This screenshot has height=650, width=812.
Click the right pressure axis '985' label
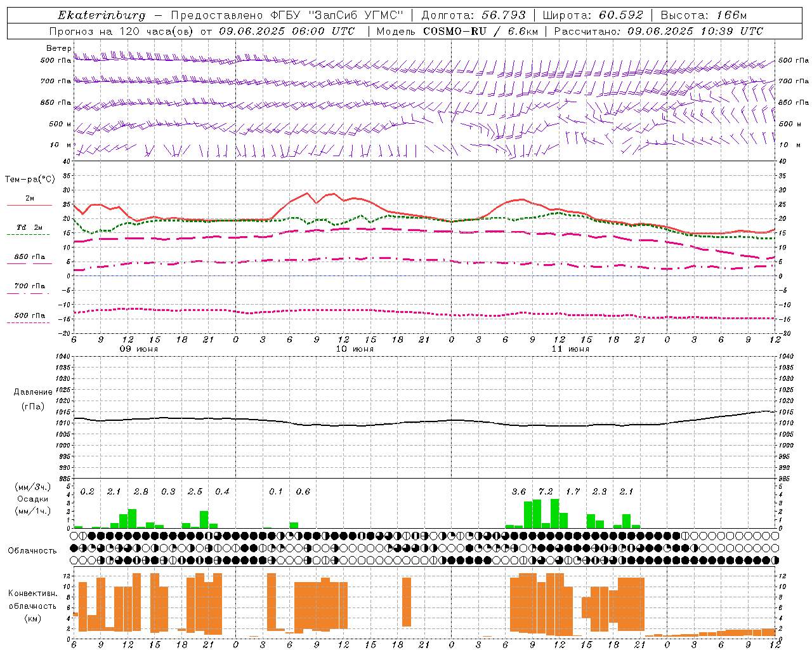click(x=785, y=479)
